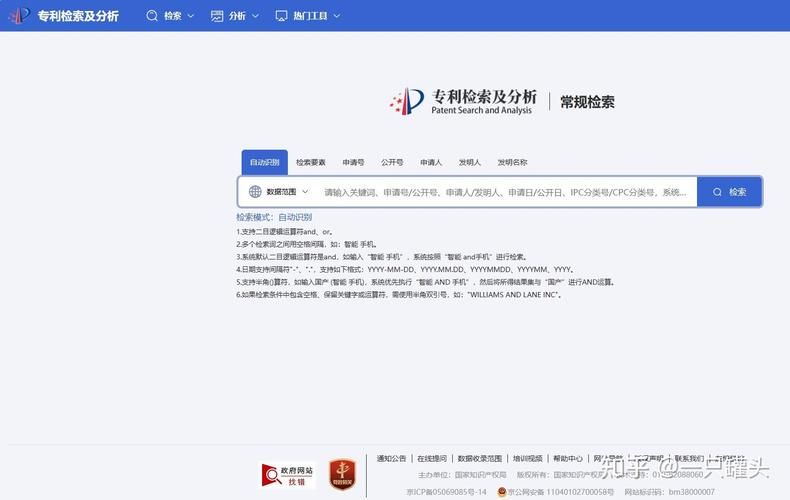The height and width of the screenshot is (500, 790).
Task: Click the 主办单位:国家知识产权局 text
Action: coord(462,475)
